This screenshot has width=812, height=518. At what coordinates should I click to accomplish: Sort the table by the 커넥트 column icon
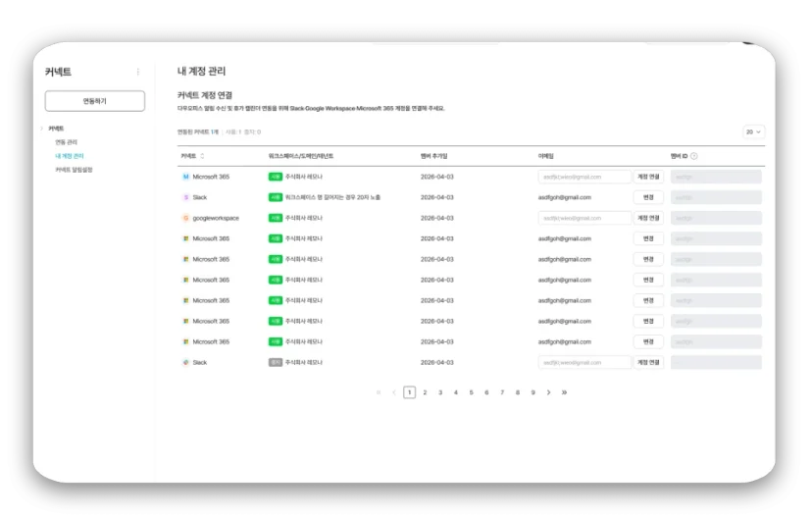click(202, 156)
